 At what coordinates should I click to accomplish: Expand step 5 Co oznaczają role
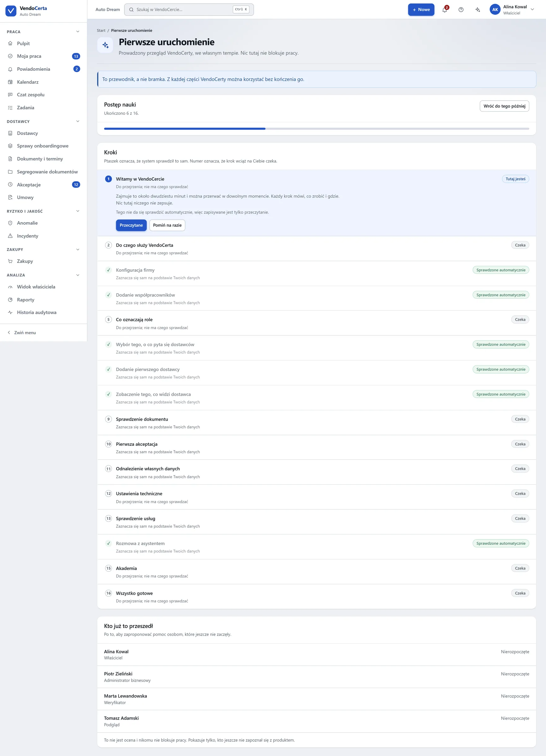tap(316, 323)
